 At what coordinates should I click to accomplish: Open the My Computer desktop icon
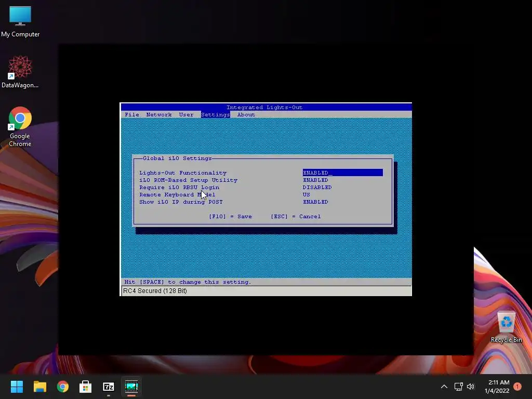20,21
